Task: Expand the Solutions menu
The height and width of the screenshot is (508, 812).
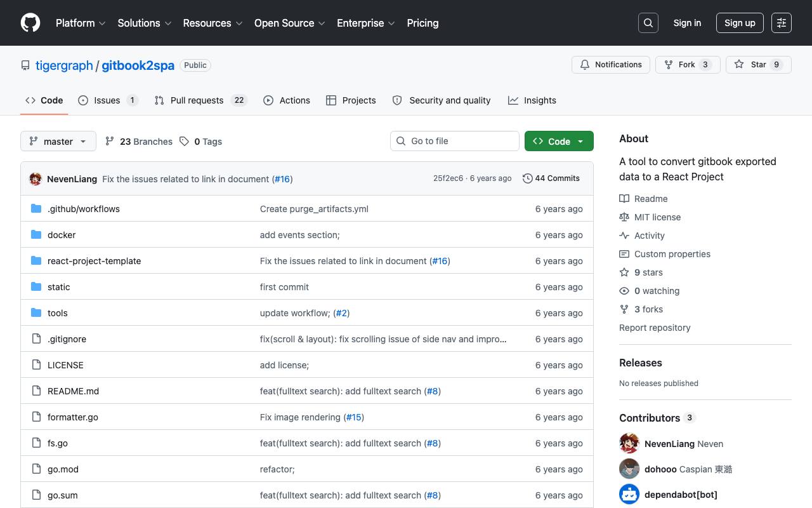Action: pyautogui.click(x=145, y=23)
